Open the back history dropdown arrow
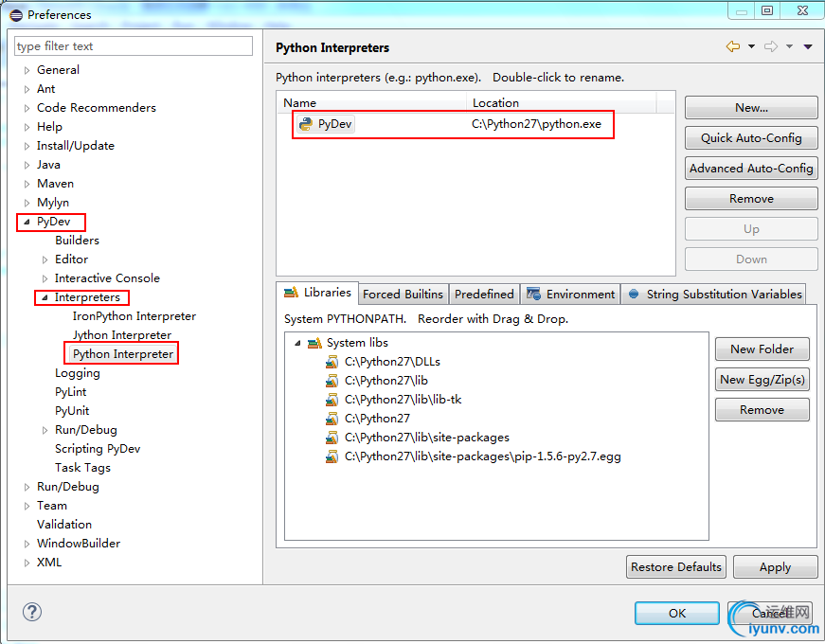 pos(751,46)
